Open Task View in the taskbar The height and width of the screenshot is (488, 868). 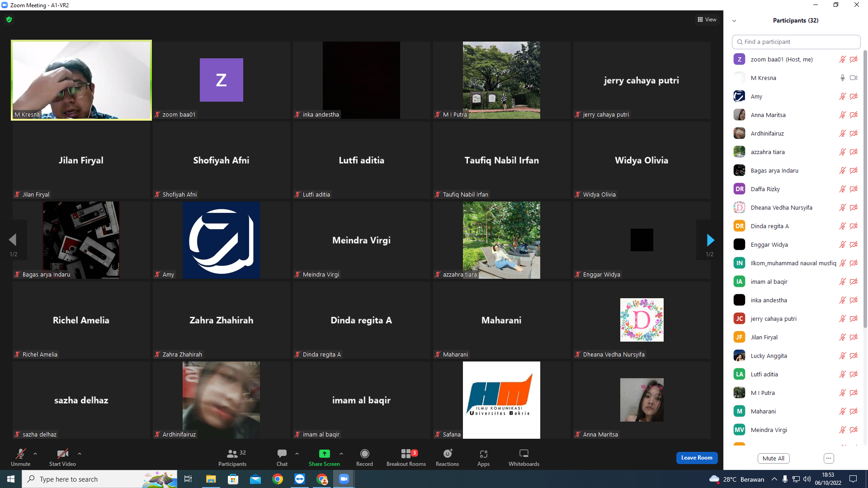coord(188,479)
